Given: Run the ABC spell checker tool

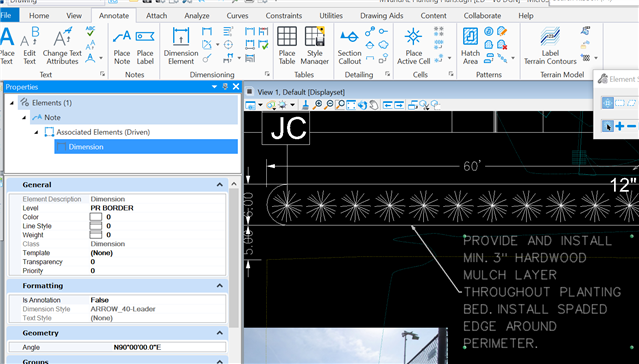Looking at the screenshot, I should pos(90,31).
